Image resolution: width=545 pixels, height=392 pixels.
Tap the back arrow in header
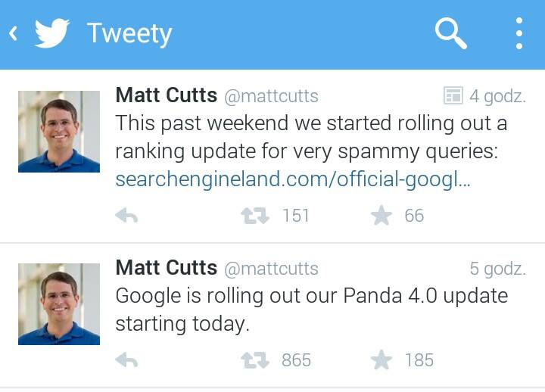pos(14,34)
